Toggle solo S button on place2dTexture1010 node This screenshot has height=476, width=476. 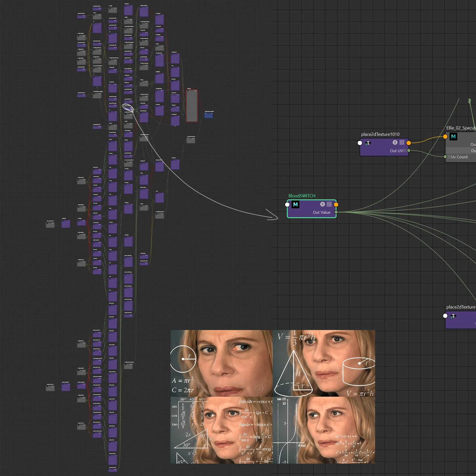(395, 142)
